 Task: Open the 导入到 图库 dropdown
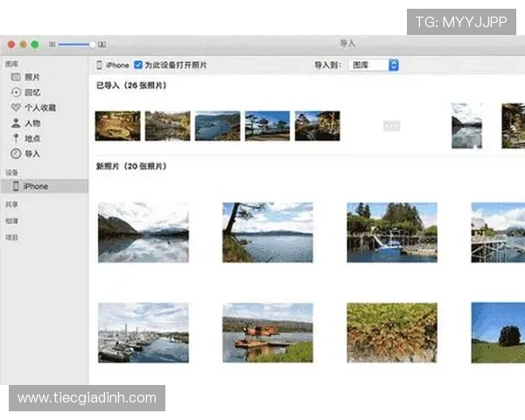(374, 66)
